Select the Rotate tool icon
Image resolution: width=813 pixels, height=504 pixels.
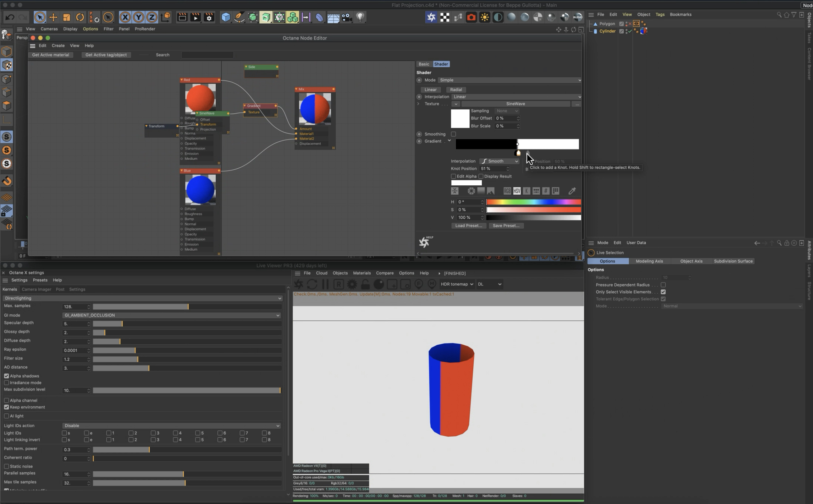[80, 17]
